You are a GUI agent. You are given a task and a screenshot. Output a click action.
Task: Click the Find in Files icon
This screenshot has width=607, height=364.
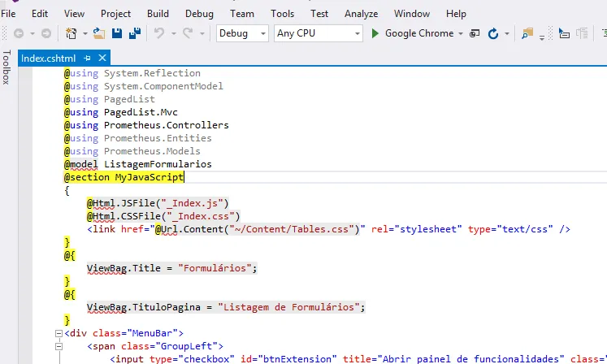(527, 33)
